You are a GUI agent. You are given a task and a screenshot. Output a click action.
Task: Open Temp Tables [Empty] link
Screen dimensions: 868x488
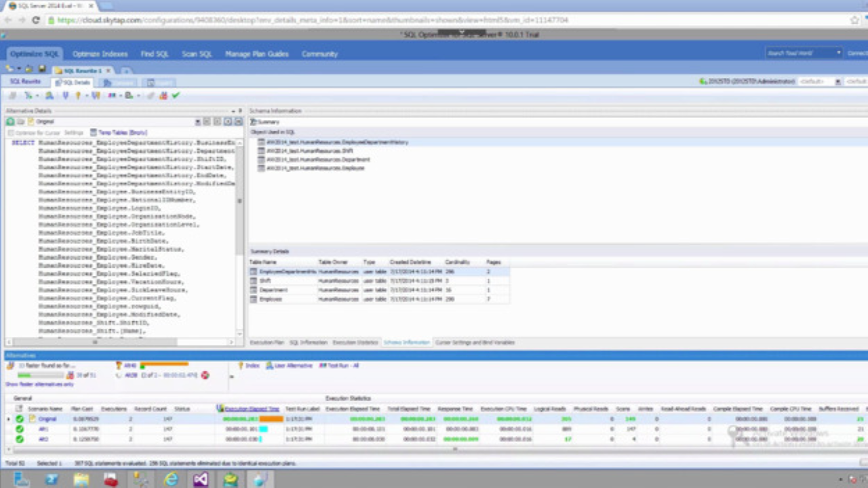(x=123, y=133)
